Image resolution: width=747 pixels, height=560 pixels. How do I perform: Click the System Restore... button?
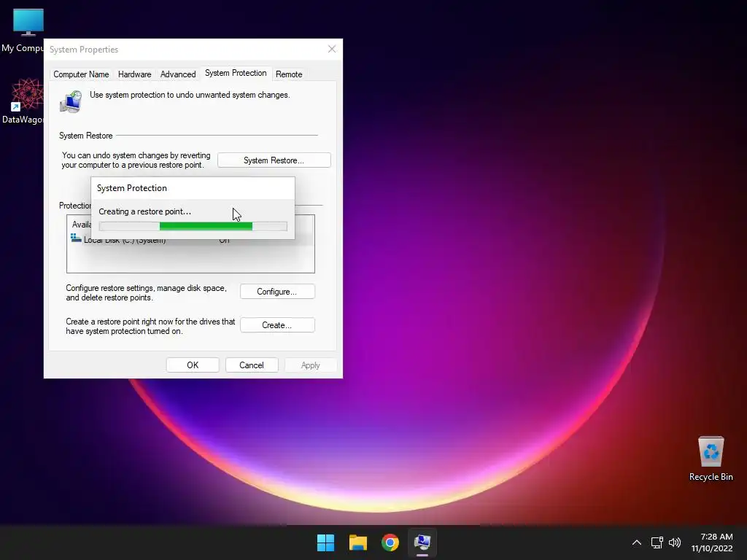(274, 160)
